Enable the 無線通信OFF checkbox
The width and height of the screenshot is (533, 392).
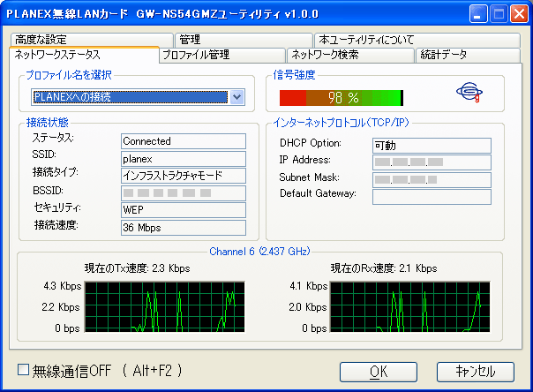(x=23, y=370)
